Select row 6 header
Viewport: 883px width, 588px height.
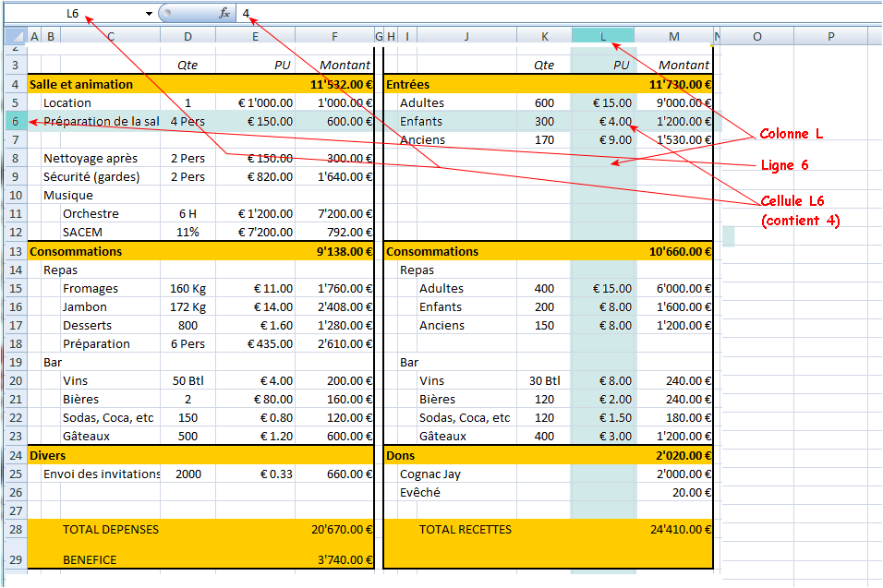(x=14, y=121)
